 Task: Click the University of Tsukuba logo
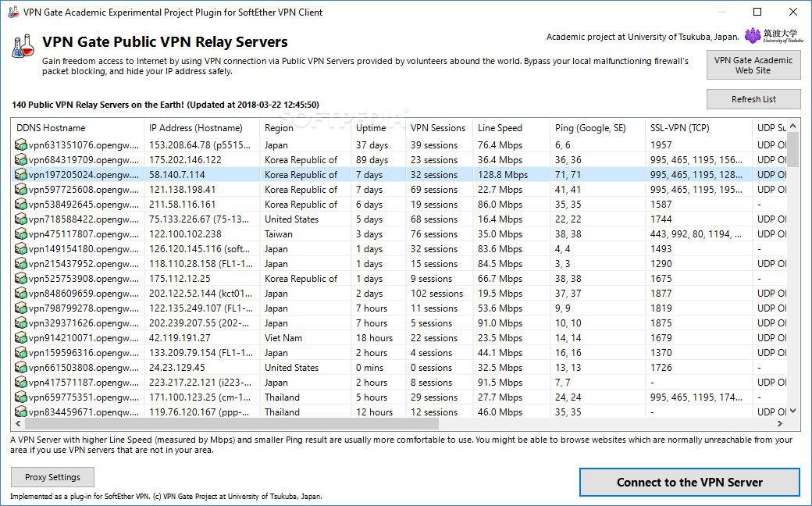[x=775, y=36]
